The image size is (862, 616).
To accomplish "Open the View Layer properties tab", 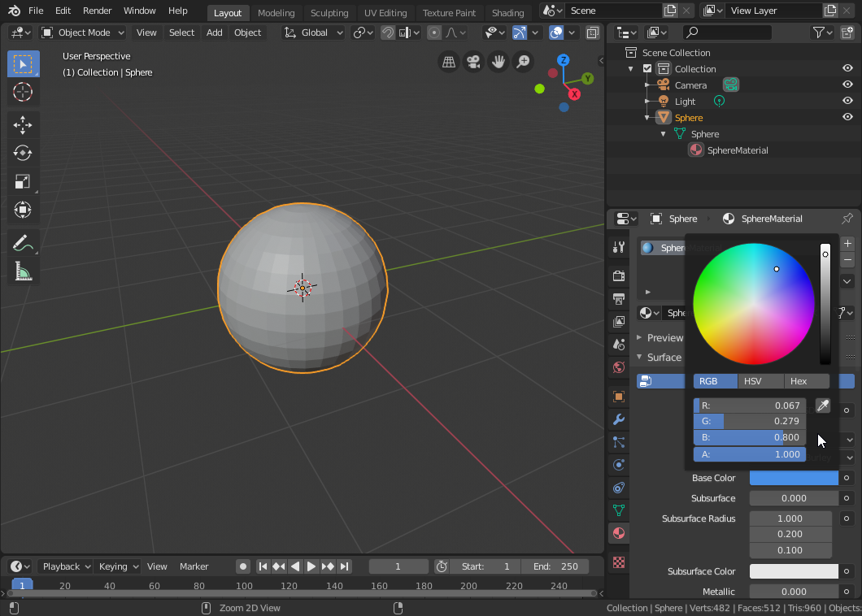I will tap(619, 322).
